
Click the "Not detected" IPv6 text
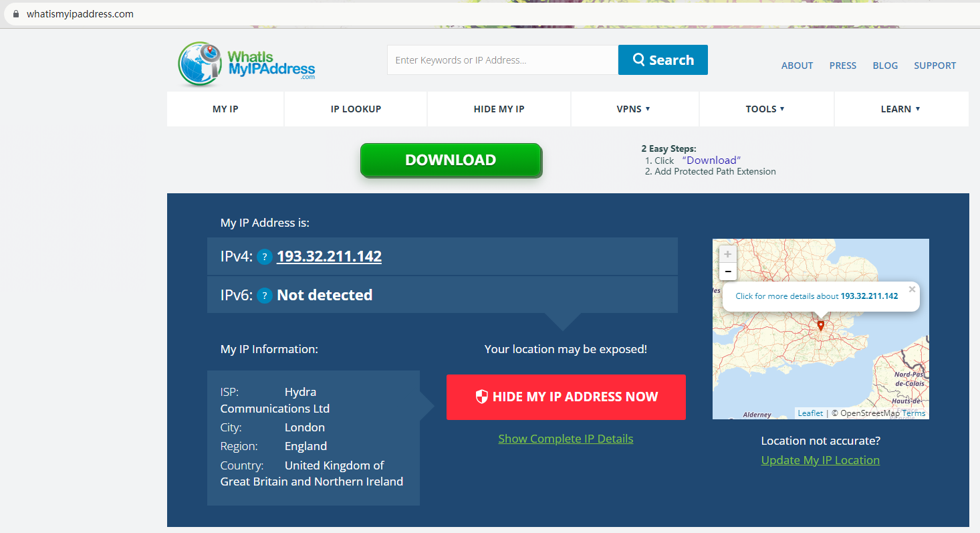pos(324,296)
